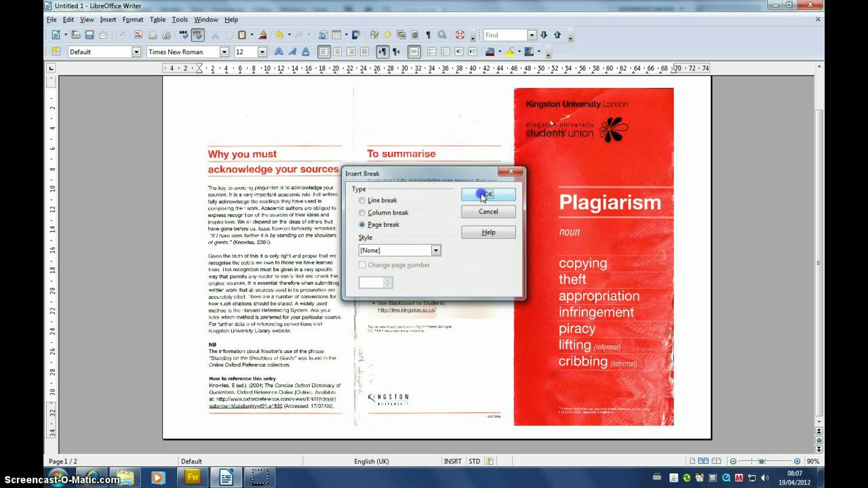This screenshot has width=868, height=488.
Task: Select the Format Paintbrush tool
Action: (x=261, y=35)
